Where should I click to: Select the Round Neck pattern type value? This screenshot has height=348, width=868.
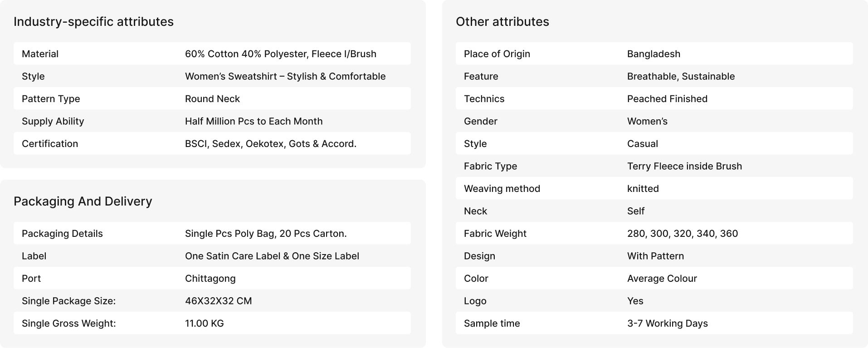point(212,99)
